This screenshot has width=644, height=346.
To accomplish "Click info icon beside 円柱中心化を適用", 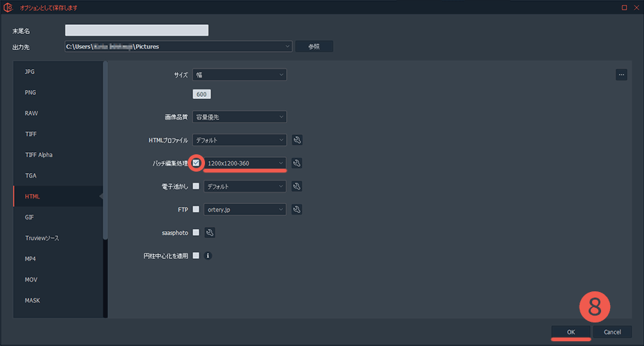I will (208, 255).
